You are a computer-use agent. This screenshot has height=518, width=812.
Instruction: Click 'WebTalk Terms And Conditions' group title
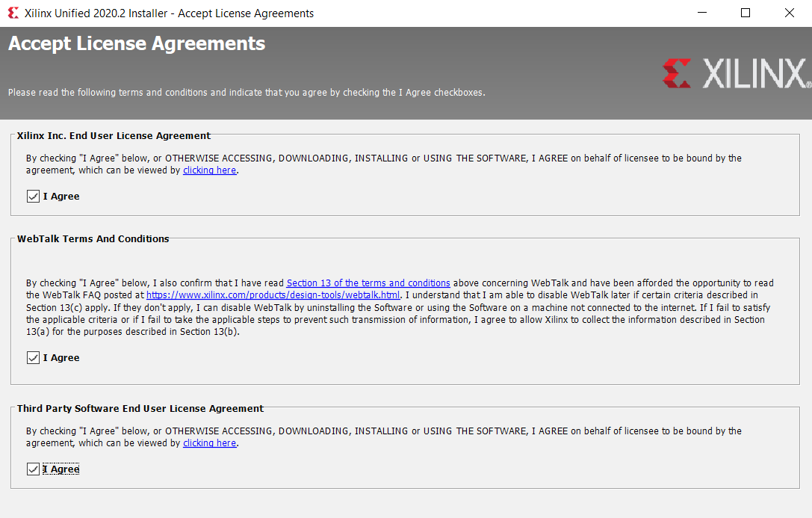(x=93, y=238)
